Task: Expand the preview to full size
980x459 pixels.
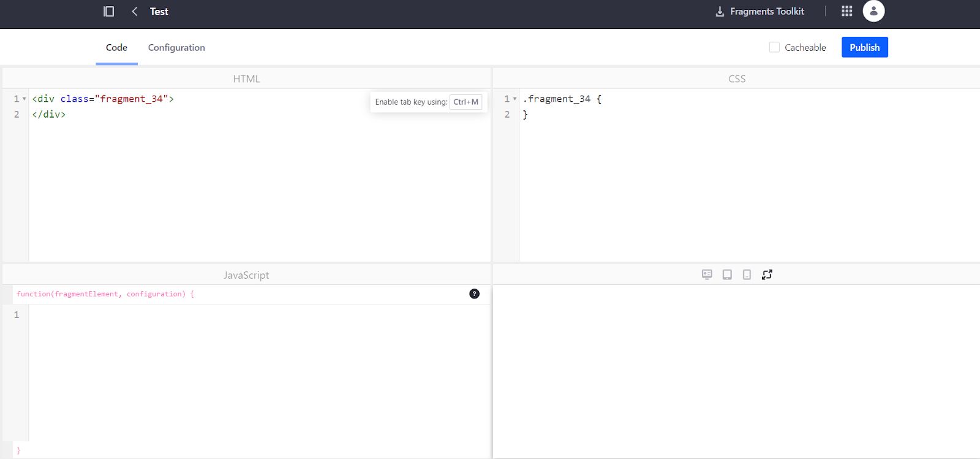Action: point(767,275)
